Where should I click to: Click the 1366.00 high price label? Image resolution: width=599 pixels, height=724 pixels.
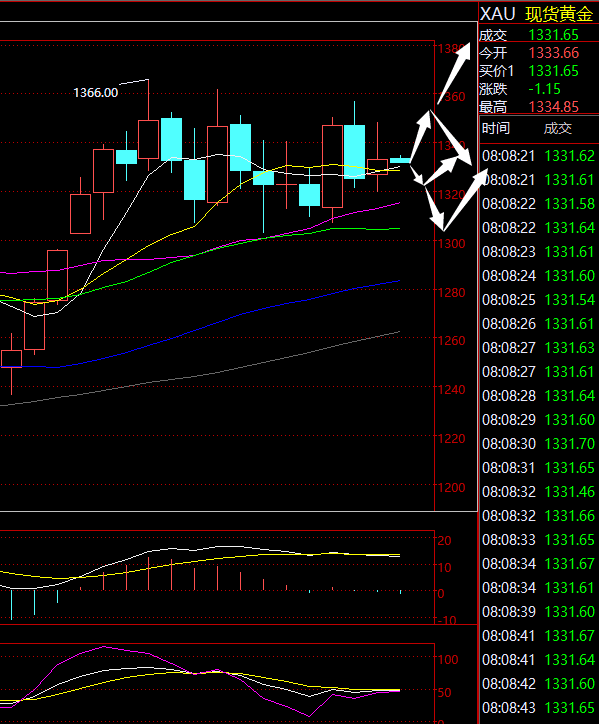(x=96, y=93)
